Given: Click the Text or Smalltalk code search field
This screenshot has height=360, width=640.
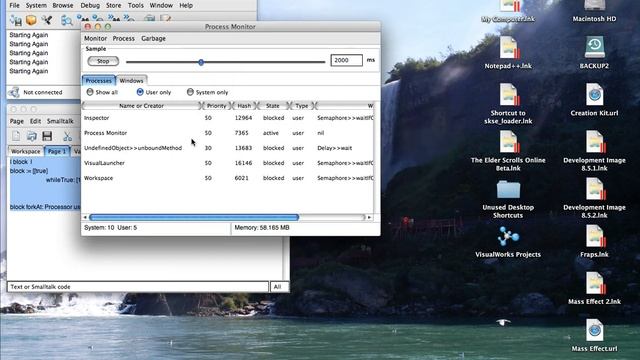Looking at the screenshot, I should (138, 287).
